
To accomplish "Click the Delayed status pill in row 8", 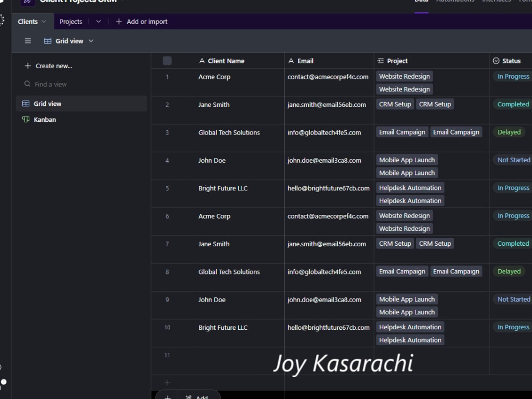I will (509, 271).
